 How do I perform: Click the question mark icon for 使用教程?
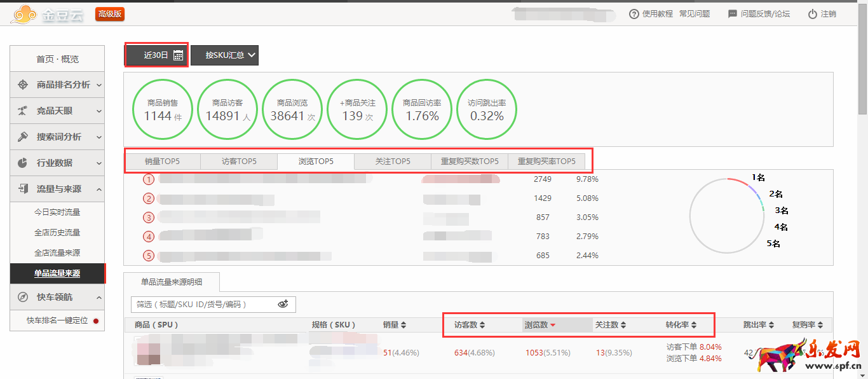(634, 14)
